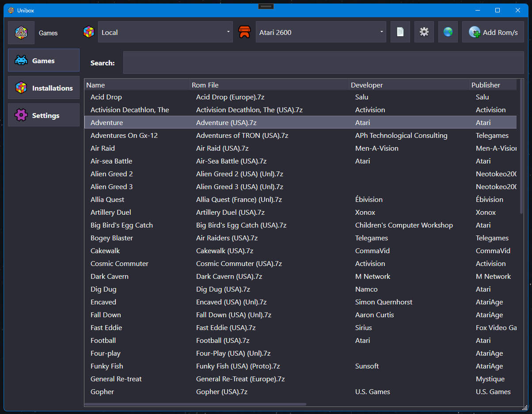Click Funky Fish (USA) (Proto).7z rom file
The height and width of the screenshot is (414, 532).
coord(238,366)
